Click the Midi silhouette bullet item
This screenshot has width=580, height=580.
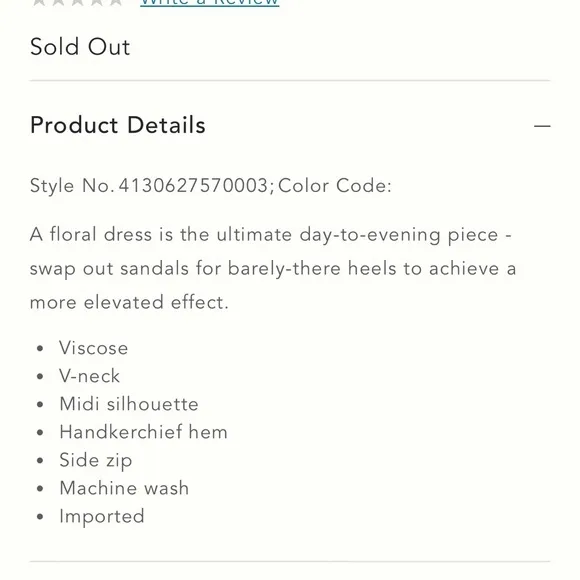point(129,404)
